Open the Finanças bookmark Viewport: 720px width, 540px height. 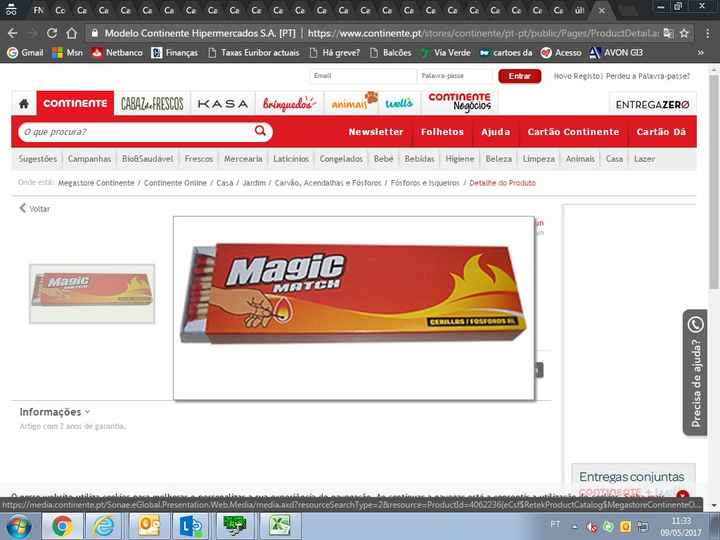175,53
